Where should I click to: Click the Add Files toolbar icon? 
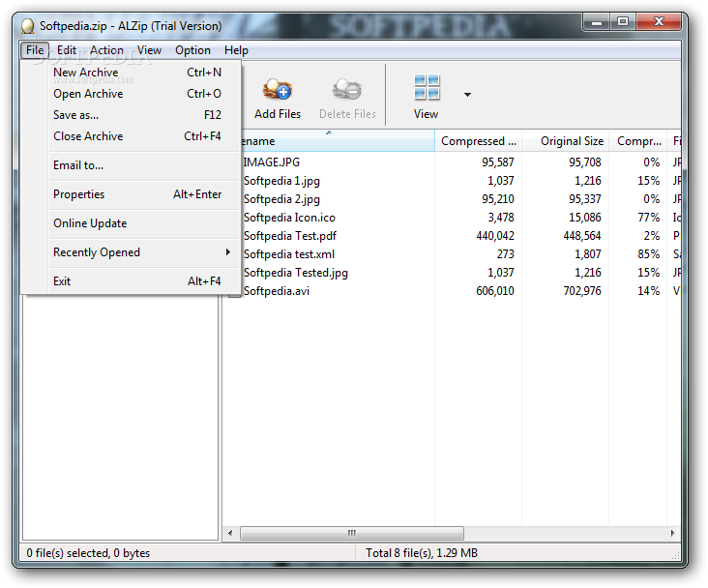(278, 89)
